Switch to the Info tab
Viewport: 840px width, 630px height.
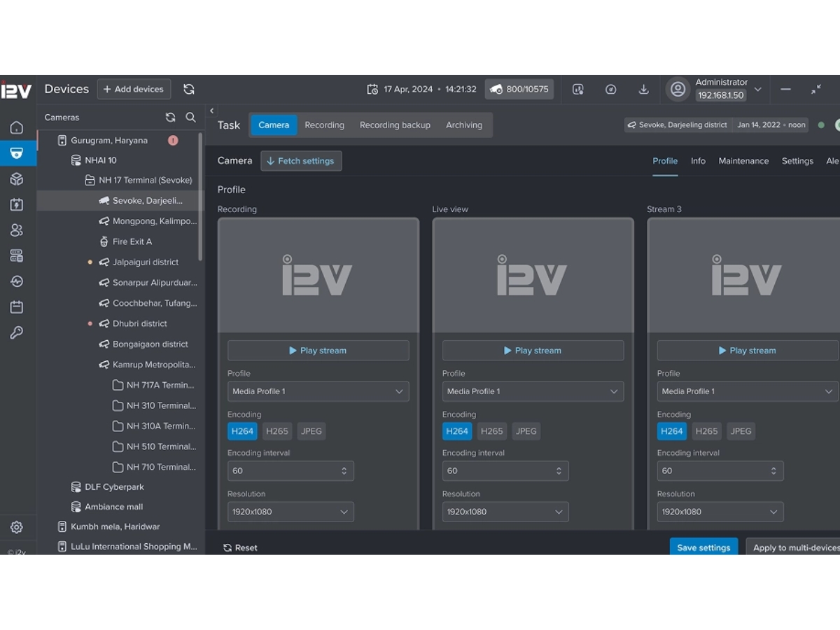point(698,161)
